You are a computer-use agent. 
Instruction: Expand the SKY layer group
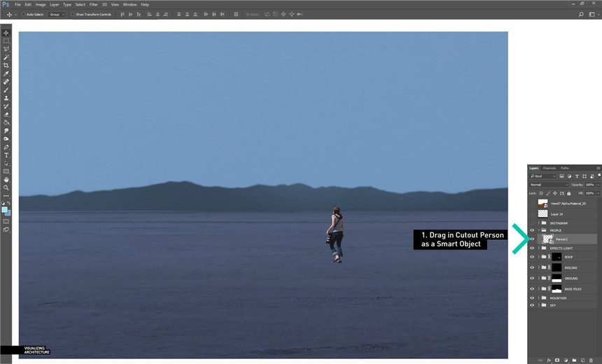point(538,305)
